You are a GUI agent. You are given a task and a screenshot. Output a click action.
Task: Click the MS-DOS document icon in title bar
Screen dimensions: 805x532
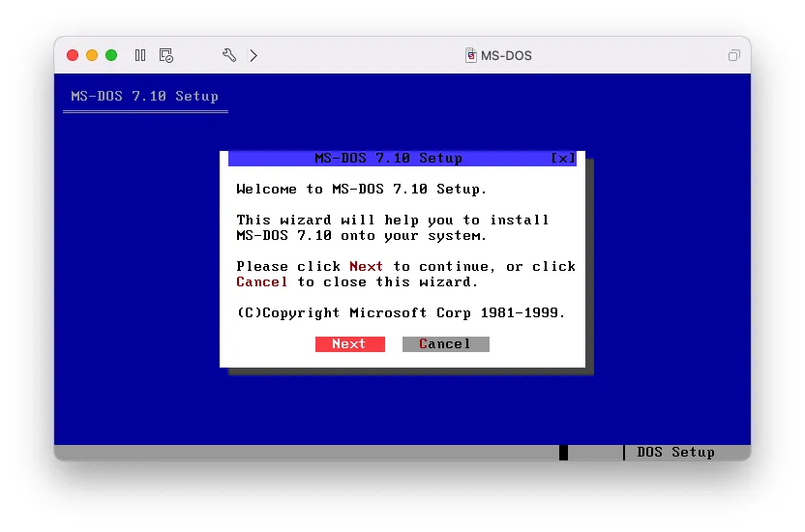pos(471,55)
